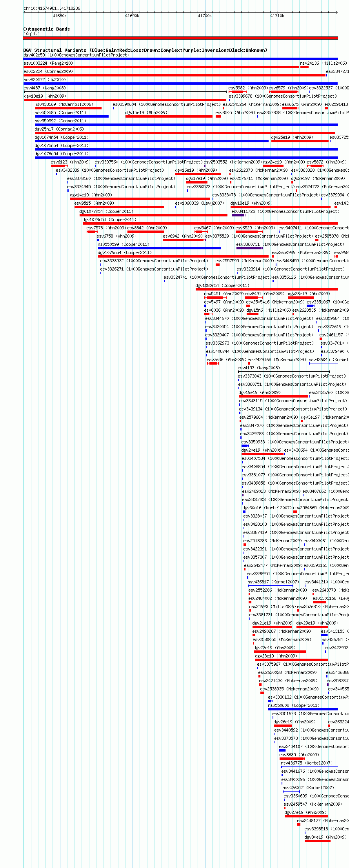The image size is (349, 868).
Task: Open the DGV Structural Variants track title
Action: tap(145, 50)
